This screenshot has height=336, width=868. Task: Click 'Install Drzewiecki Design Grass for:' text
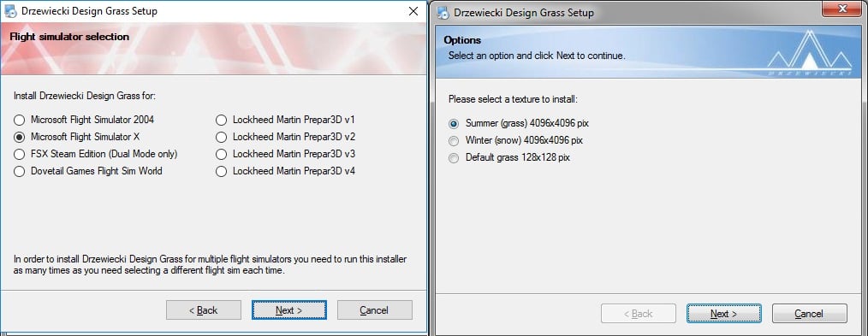(x=85, y=96)
